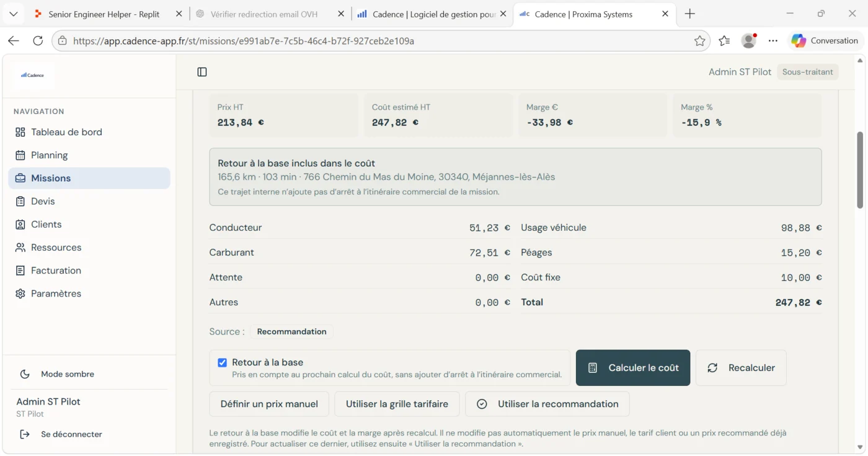This screenshot has width=868, height=456.
Task: Click the Marge % value -15,9 %
Action: [701, 123]
